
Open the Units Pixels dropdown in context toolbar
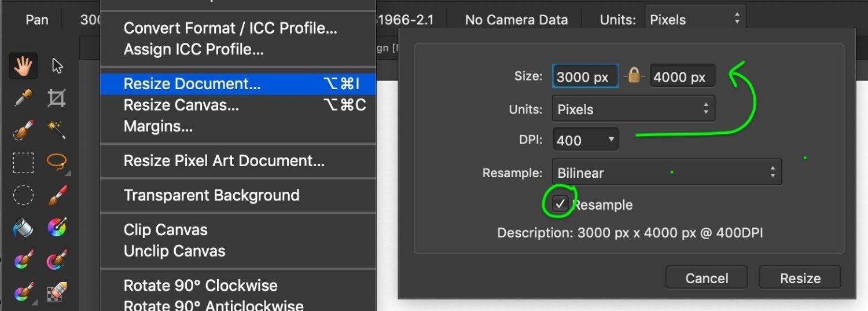point(694,19)
